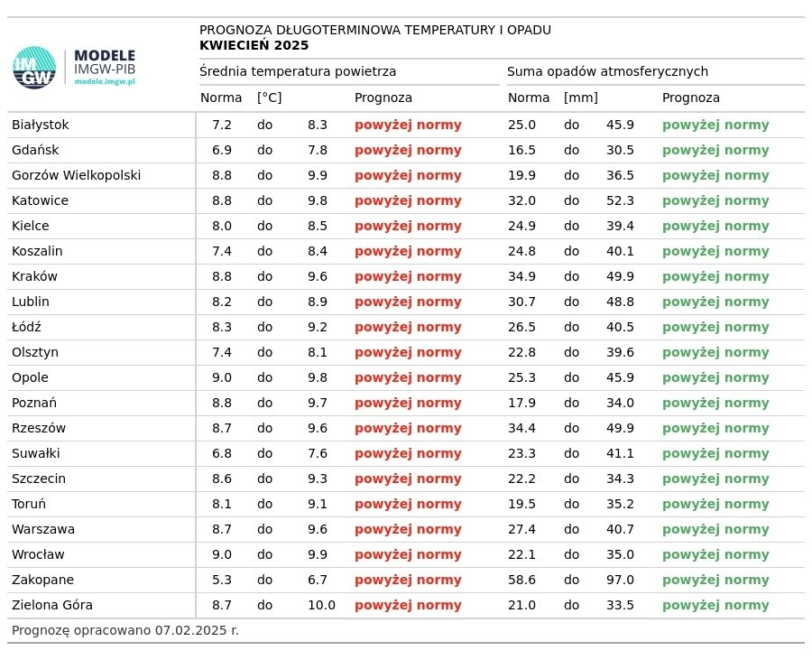Select the Zakopane row label
812x660 pixels.
tap(42, 580)
